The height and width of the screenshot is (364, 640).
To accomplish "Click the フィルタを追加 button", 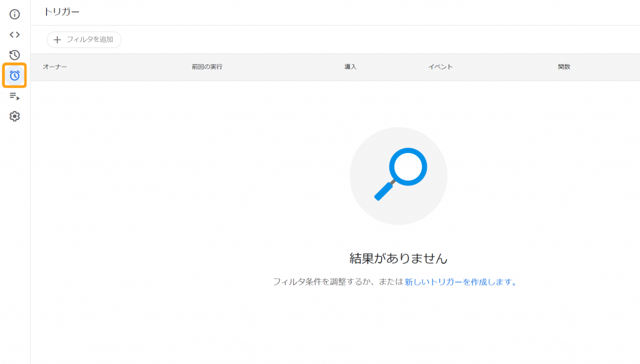I will [84, 39].
